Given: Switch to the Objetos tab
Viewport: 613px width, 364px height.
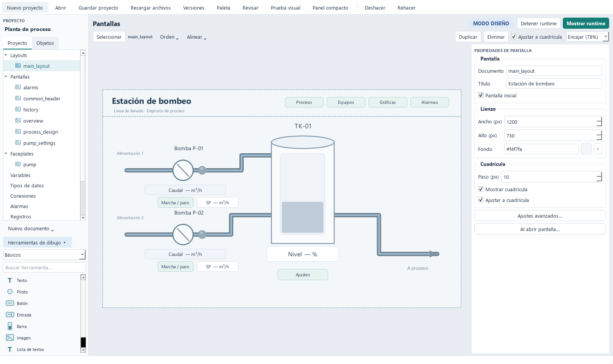Looking at the screenshot, I should [45, 43].
